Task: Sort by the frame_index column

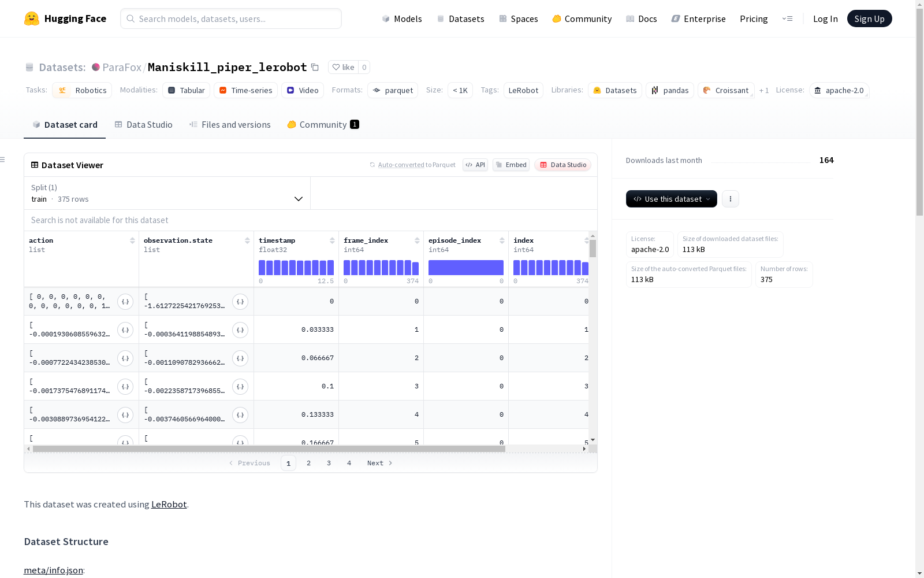Action: tap(417, 240)
